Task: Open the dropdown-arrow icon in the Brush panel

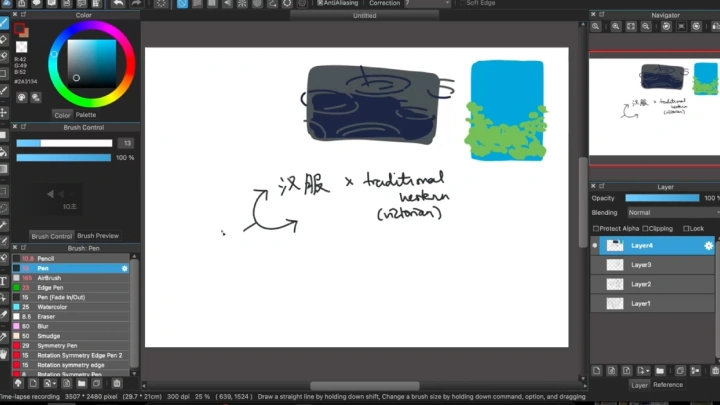Action: (48, 383)
